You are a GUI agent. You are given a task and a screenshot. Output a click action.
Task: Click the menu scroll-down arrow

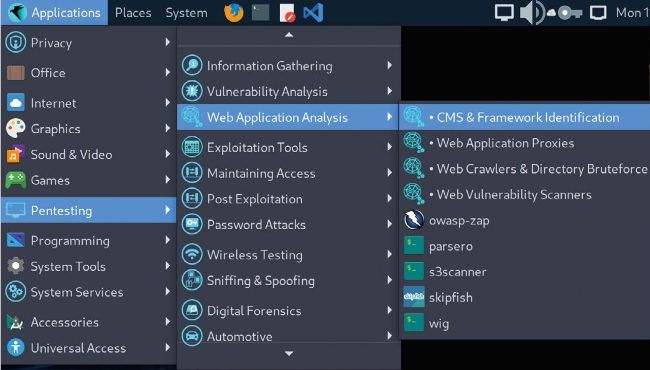289,353
